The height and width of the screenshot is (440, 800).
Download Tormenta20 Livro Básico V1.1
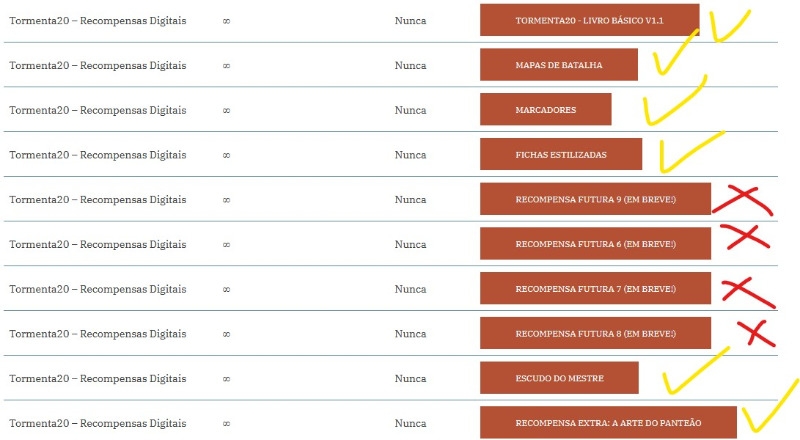pyautogui.click(x=589, y=20)
